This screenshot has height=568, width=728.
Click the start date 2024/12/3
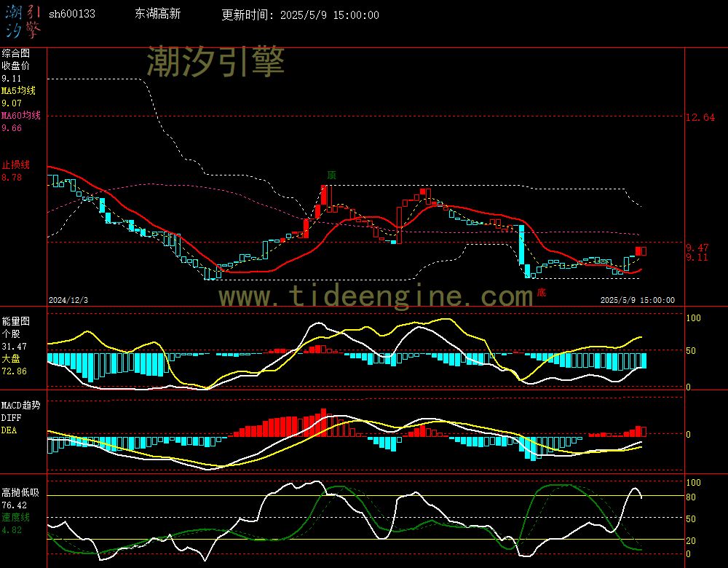tap(68, 300)
